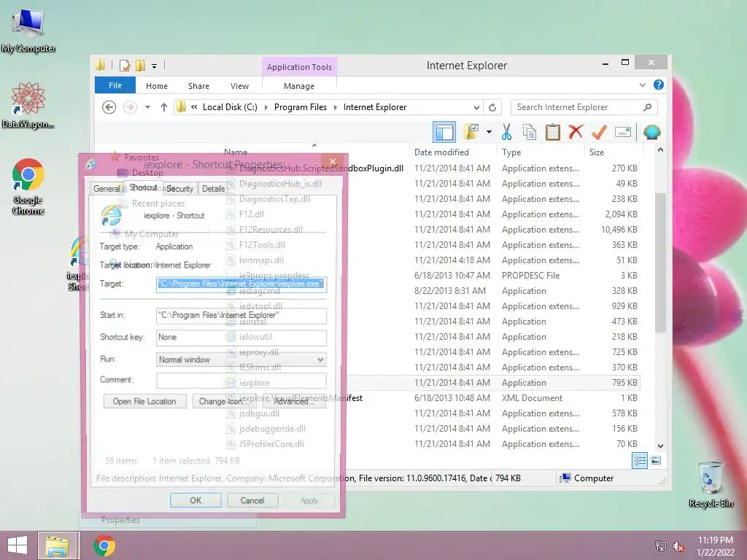The height and width of the screenshot is (560, 747).
Task: Open the General tab in Properties dialog
Action: pyautogui.click(x=107, y=189)
